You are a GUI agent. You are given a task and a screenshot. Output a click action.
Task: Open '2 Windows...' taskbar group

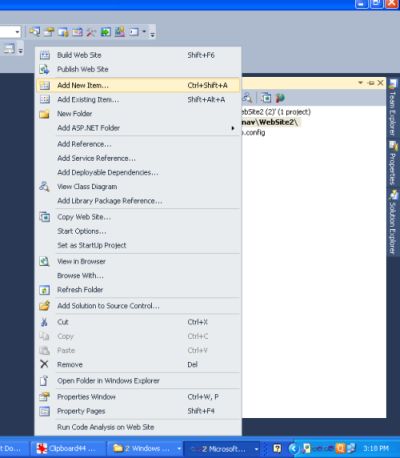pyautogui.click(x=146, y=449)
